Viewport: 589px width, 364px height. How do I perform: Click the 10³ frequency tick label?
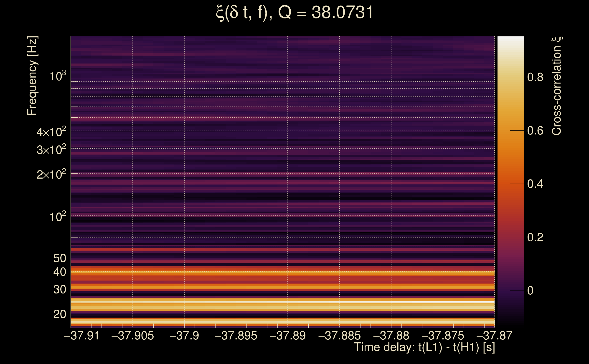[x=57, y=76]
